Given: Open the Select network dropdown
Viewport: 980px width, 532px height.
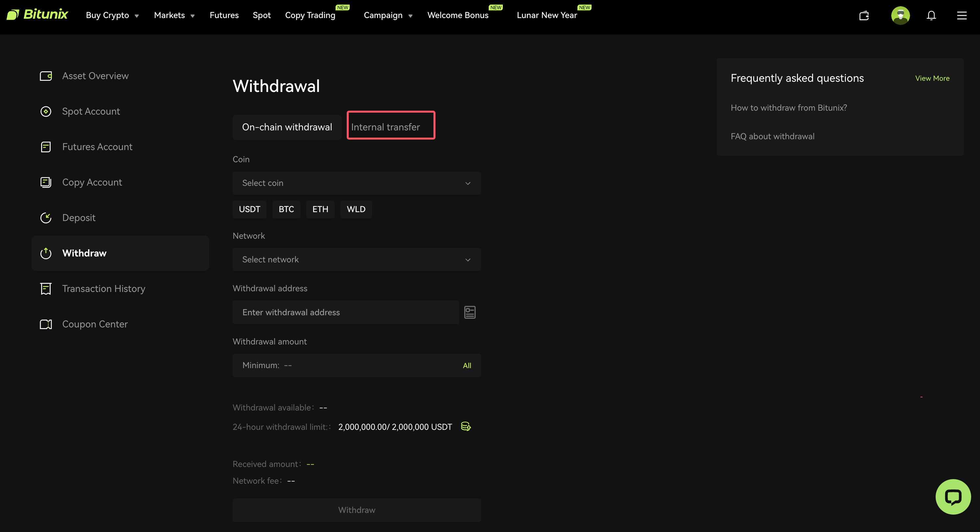Looking at the screenshot, I should click(357, 259).
